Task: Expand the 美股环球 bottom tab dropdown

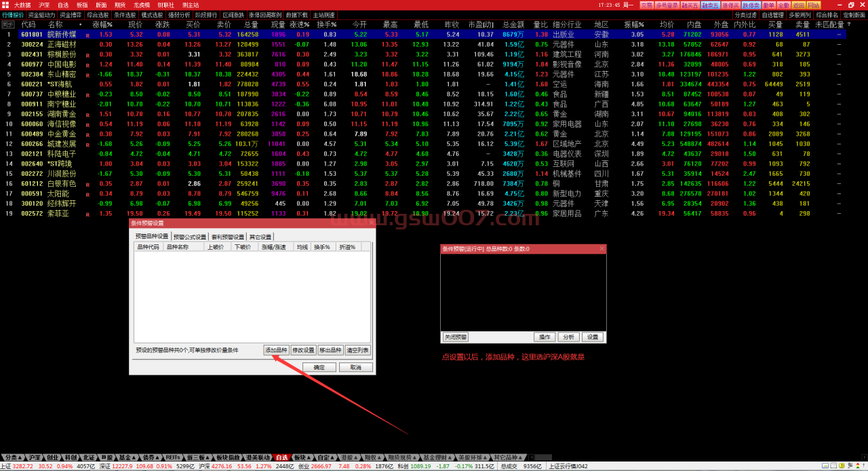Action: tap(473, 457)
